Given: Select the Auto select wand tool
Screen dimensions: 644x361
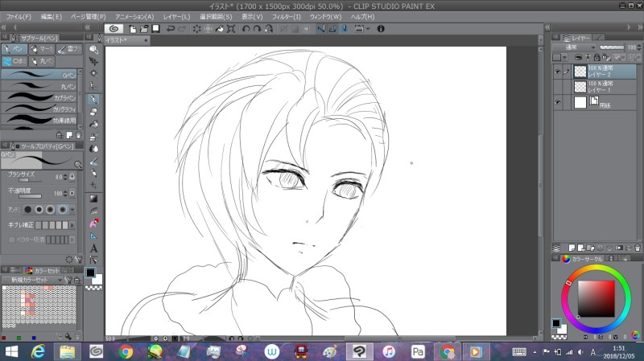Looking at the screenshot, I should (x=93, y=74).
